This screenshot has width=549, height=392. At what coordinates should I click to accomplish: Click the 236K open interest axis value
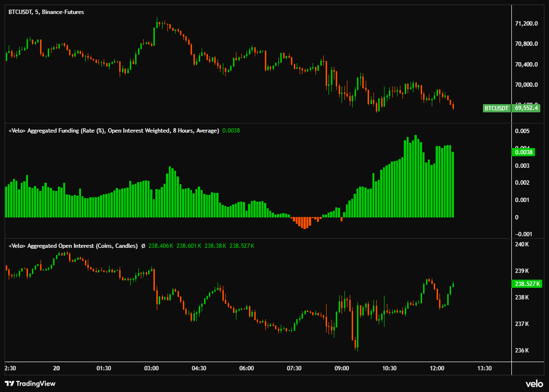coord(522,351)
